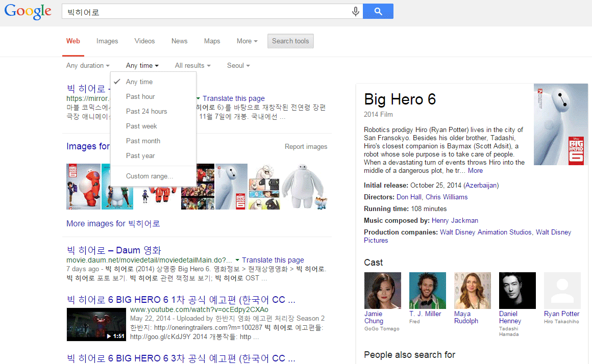Viewport: 592px width, 364px height.
Task: Open the Daniel Henney name link
Action: [510, 317]
